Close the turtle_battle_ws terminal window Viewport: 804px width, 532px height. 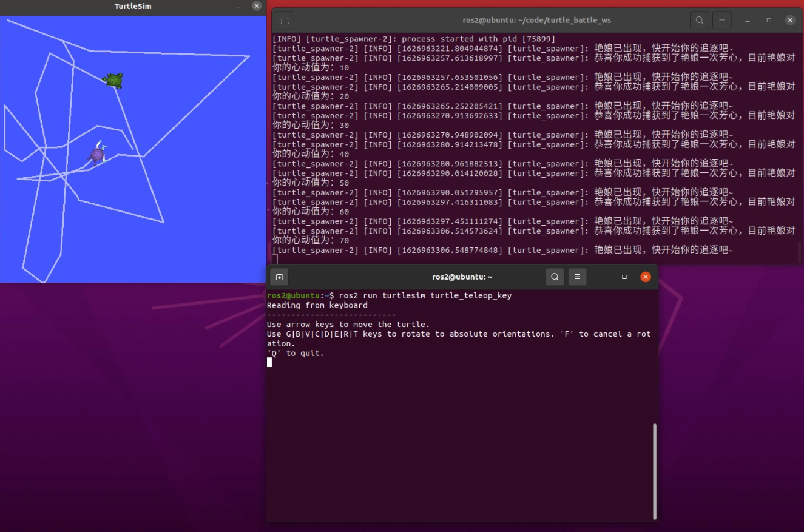click(790, 21)
